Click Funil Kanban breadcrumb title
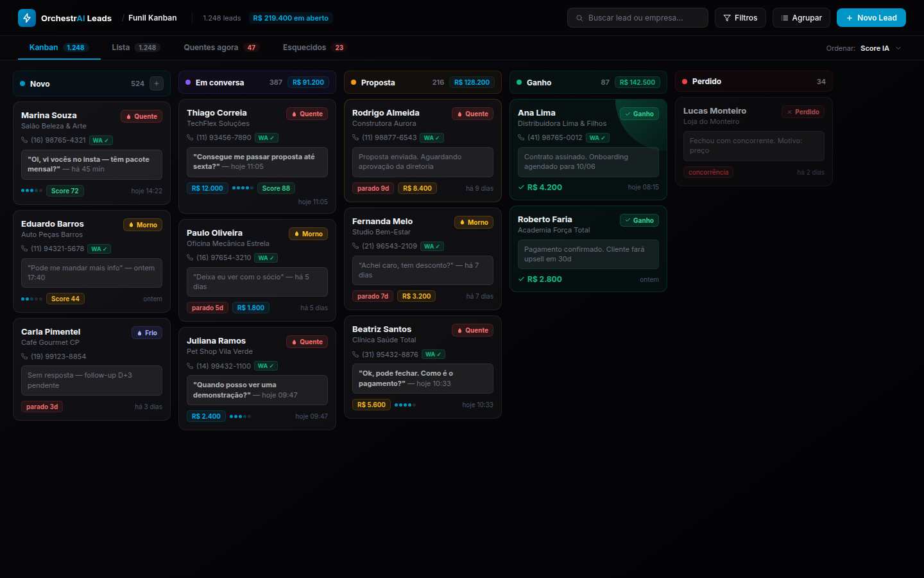924x578 pixels. 152,18
